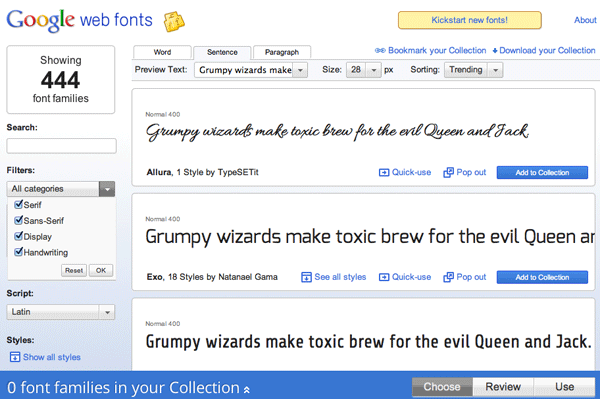Open the Size dropdown showing 28

(364, 70)
